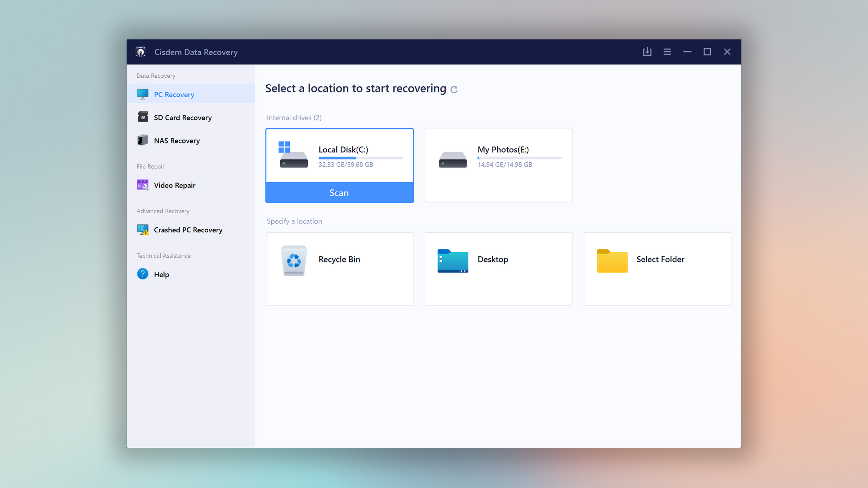868x488 pixels.
Task: Click Advanced Recovery section label
Action: coord(163,210)
